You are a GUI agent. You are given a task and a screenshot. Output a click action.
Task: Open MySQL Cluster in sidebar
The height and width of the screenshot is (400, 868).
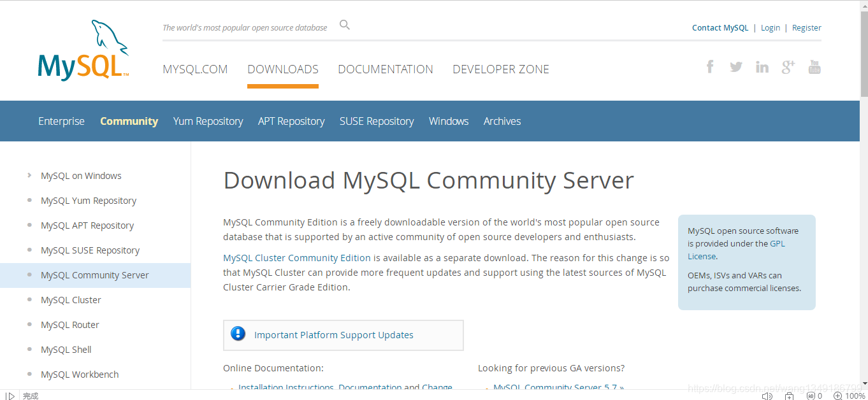[x=71, y=300]
